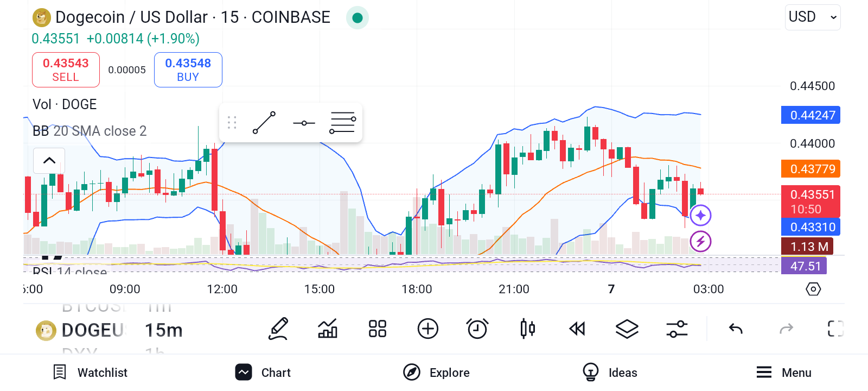Add symbol with plus circle icon
This screenshot has width=868, height=391.
click(428, 329)
